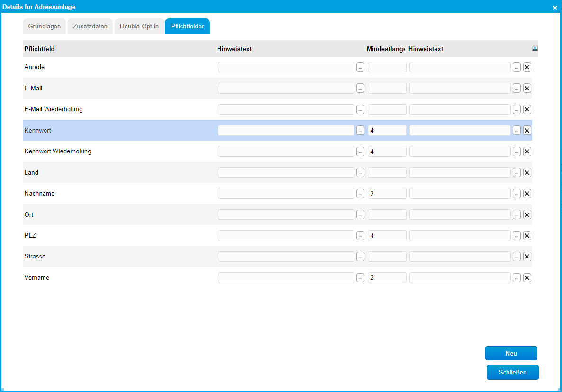Open the Zusatzdaten tab
Screen dimensions: 562x392
90,27
